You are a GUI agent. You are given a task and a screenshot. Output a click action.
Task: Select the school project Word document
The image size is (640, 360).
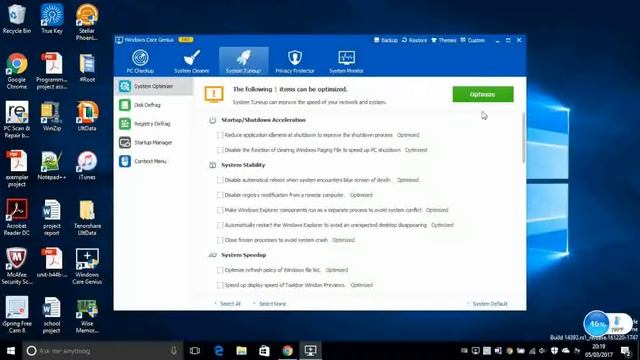tap(52, 316)
